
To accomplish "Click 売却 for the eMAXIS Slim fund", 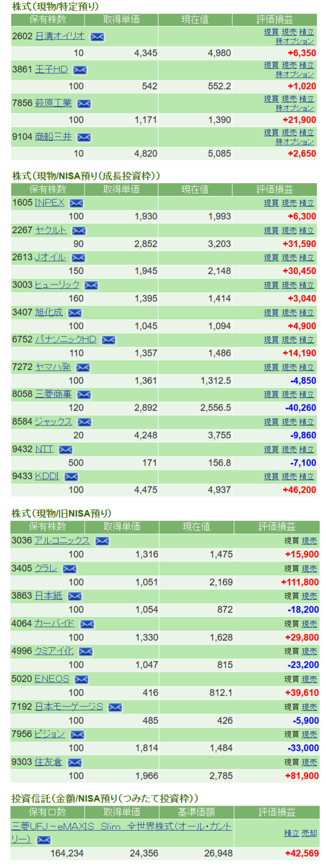I will (x=309, y=833).
